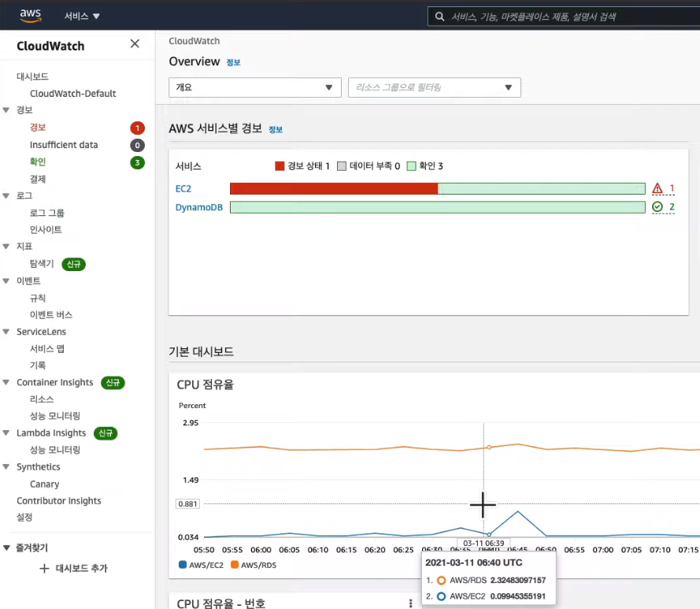700x609 pixels.
Task: Click the AWS logo home icon
Action: pyautogui.click(x=31, y=15)
